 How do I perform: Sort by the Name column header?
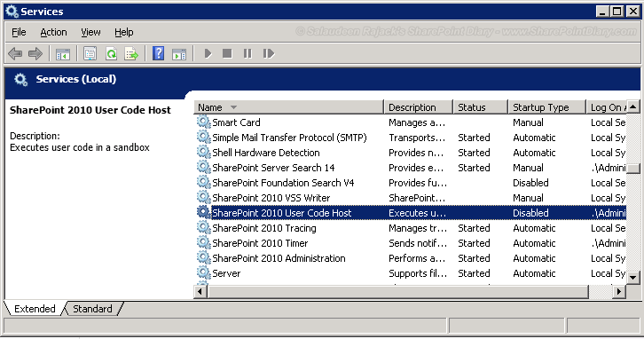[x=288, y=107]
